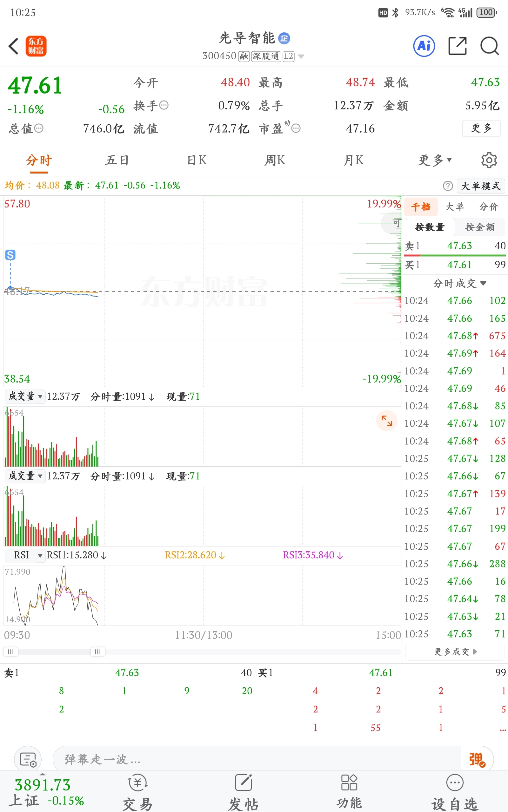Viewport: 508px width, 812px height.
Task: Tap the blue enterprise badge next to 先导智能
Action: tap(284, 38)
